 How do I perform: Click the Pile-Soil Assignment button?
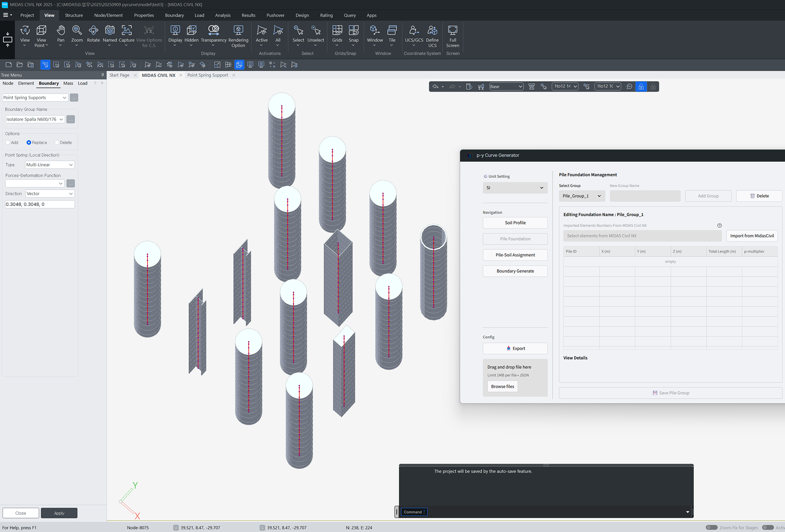coord(515,255)
